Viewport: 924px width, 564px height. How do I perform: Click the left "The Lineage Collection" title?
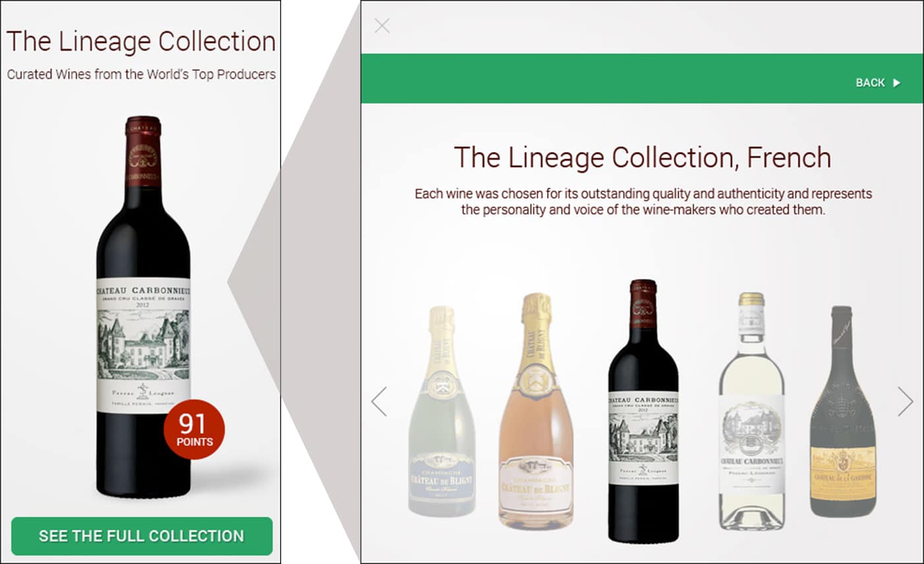[141, 41]
